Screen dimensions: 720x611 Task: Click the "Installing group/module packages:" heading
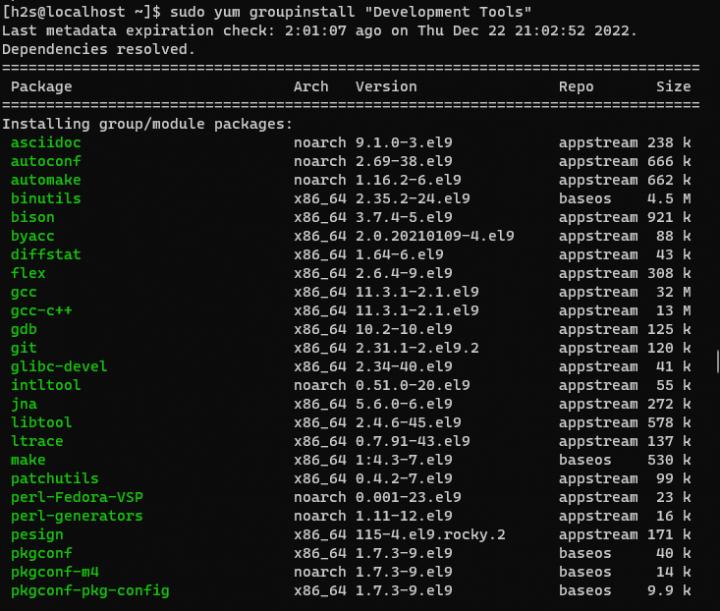(x=147, y=124)
